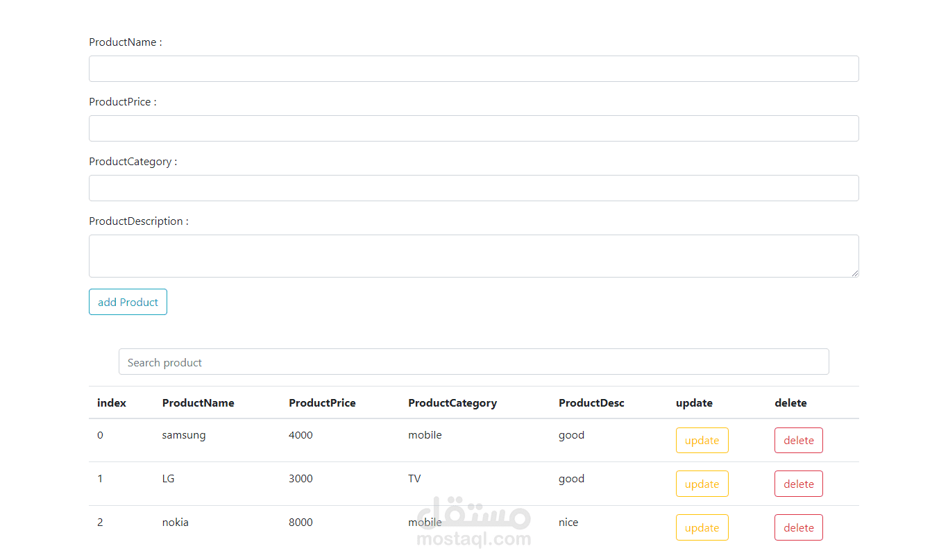Click update for the LG row

(702, 484)
